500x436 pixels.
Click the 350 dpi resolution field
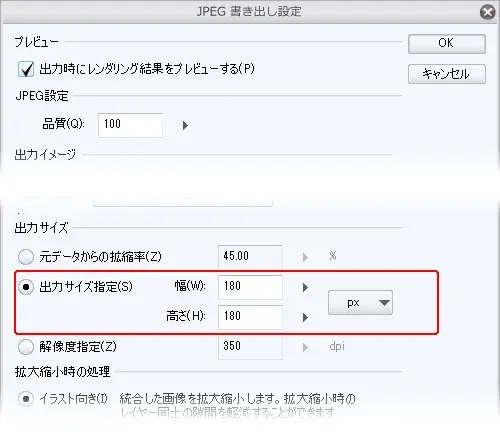click(250, 347)
